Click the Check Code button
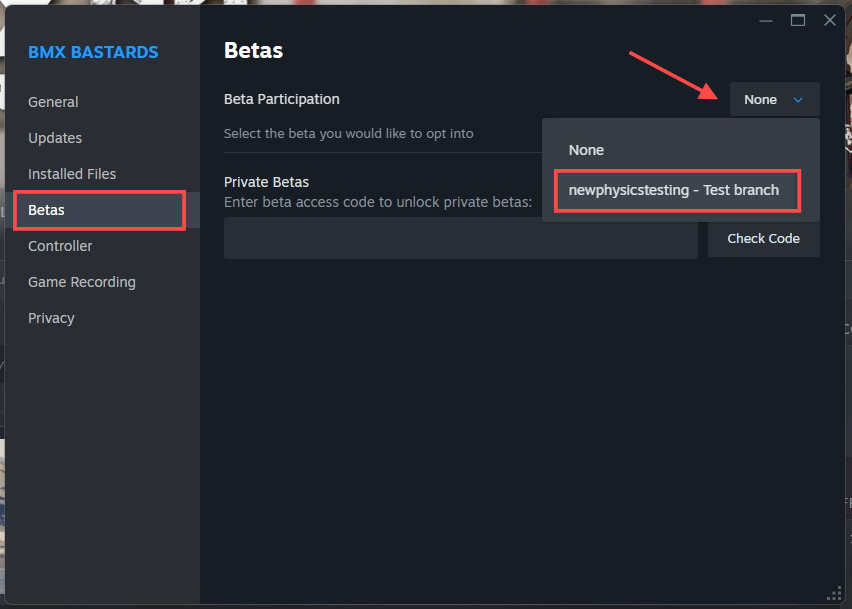The image size is (852, 609). pos(763,238)
